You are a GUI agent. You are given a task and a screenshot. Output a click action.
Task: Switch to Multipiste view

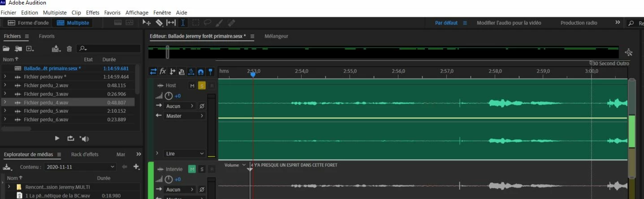73,23
